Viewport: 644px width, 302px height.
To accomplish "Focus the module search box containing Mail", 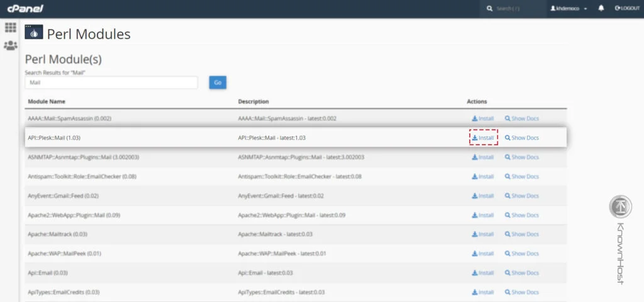I will [x=111, y=82].
